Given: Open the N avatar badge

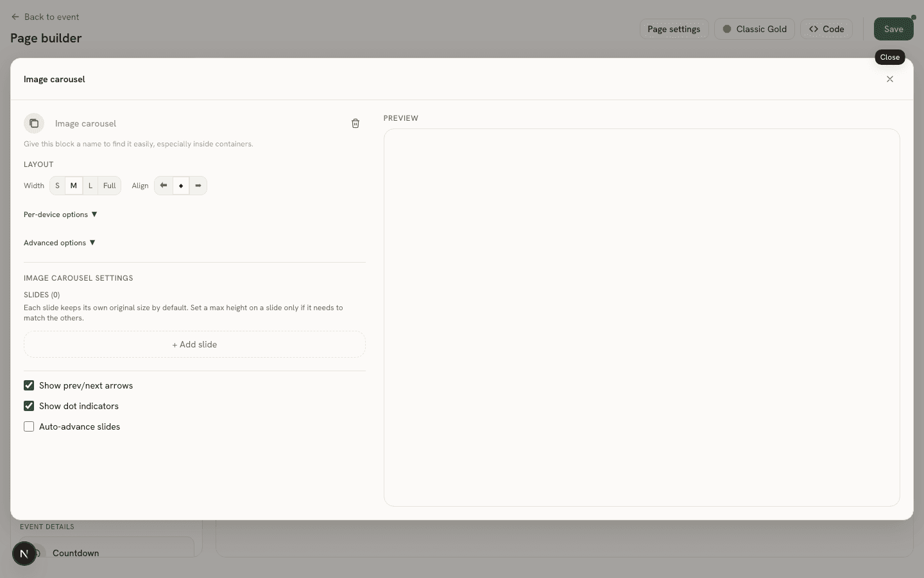Looking at the screenshot, I should pyautogui.click(x=24, y=554).
